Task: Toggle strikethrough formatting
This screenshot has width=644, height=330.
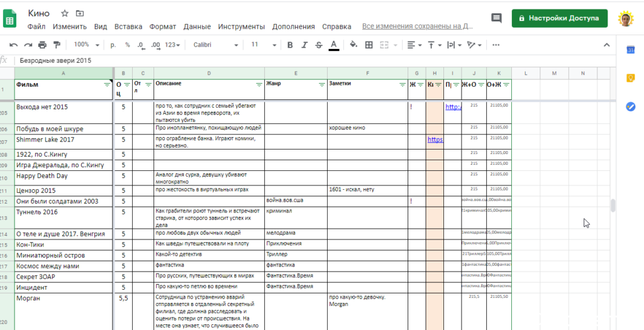Action: (319, 45)
